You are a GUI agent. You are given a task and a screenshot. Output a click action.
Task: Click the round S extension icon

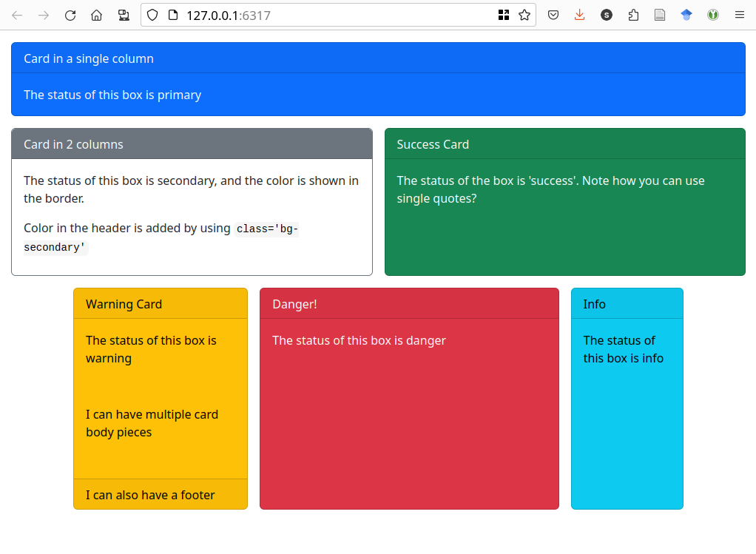coord(607,16)
